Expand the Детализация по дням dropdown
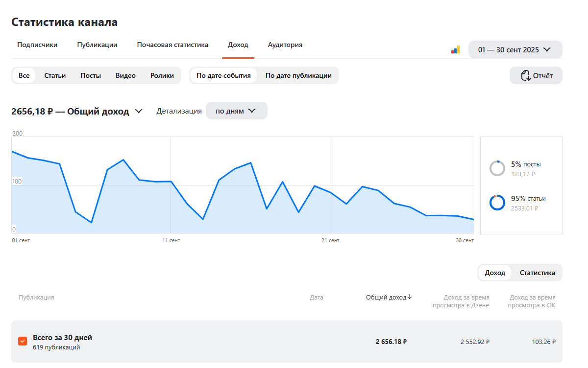588x368 pixels. point(236,111)
